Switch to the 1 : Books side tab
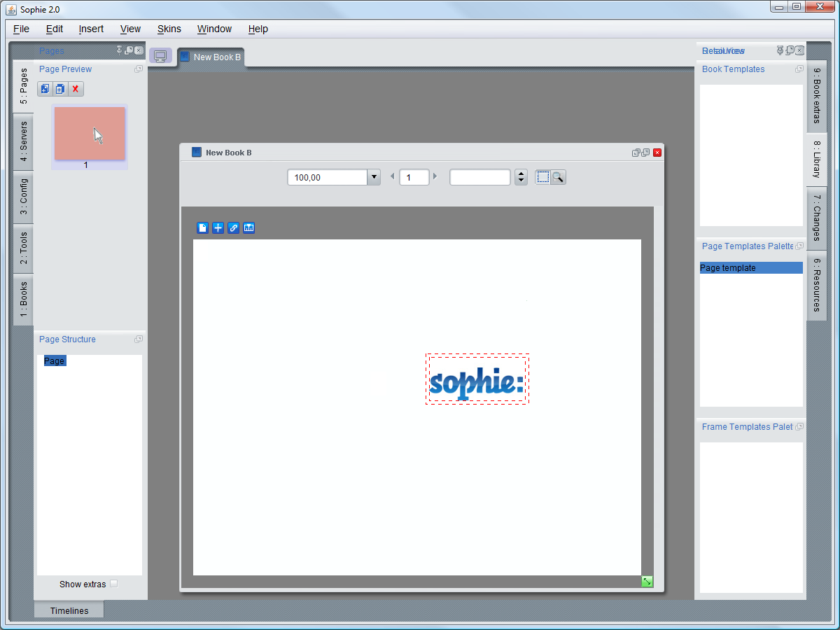This screenshot has height=630, width=840. point(23,300)
